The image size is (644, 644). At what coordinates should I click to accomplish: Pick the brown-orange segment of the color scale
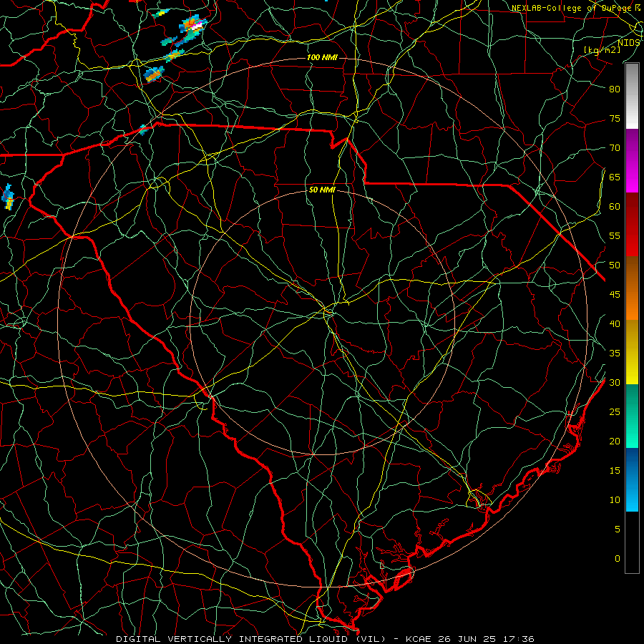[632, 288]
